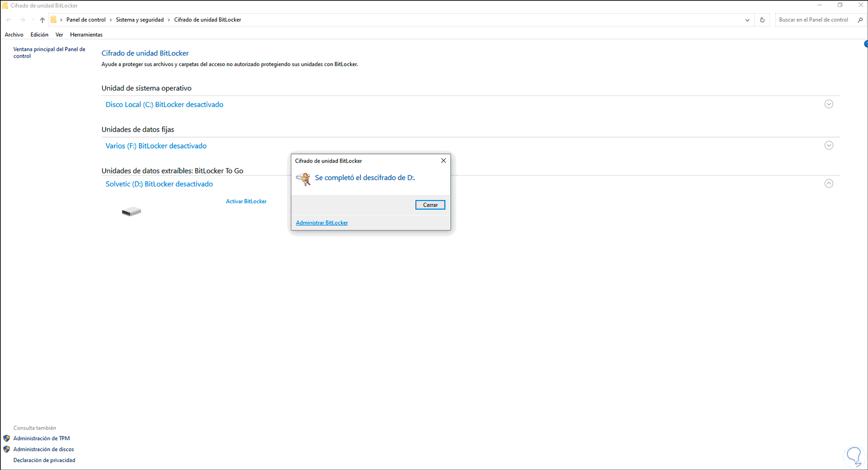
Task: Select Varios (F:) BitLocker desactivado
Action: [156, 146]
